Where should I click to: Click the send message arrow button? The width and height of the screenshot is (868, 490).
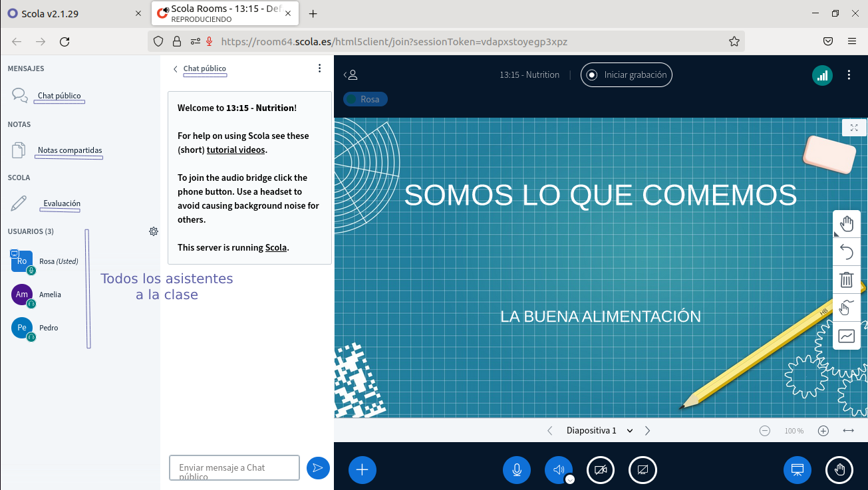pyautogui.click(x=318, y=468)
